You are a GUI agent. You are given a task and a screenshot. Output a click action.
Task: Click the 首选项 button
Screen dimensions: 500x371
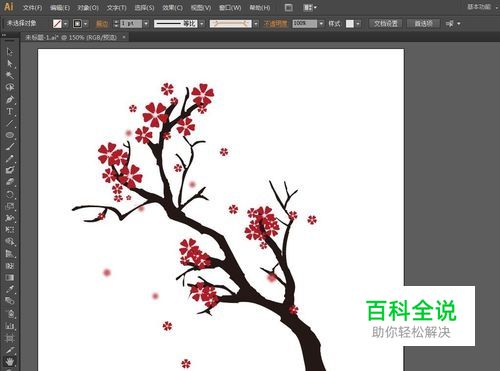(x=423, y=24)
